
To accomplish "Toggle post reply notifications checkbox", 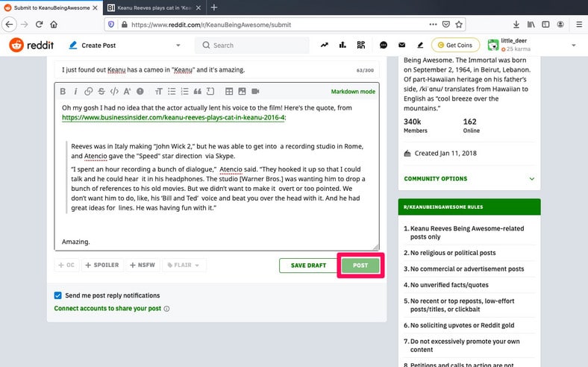I will (57, 295).
